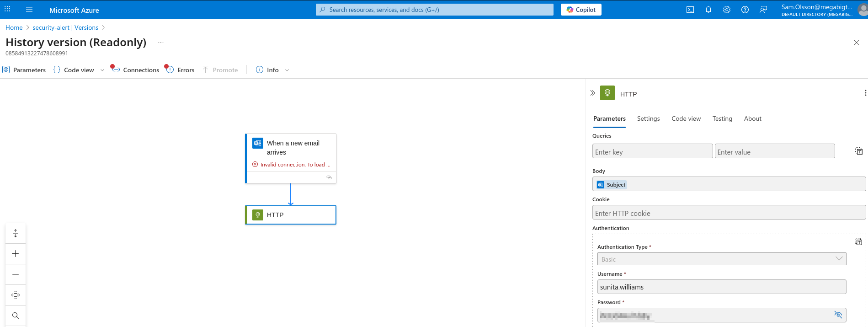Toggle canvas collapse/expand control
Viewport: 868px width, 327px height.
[x=16, y=233]
